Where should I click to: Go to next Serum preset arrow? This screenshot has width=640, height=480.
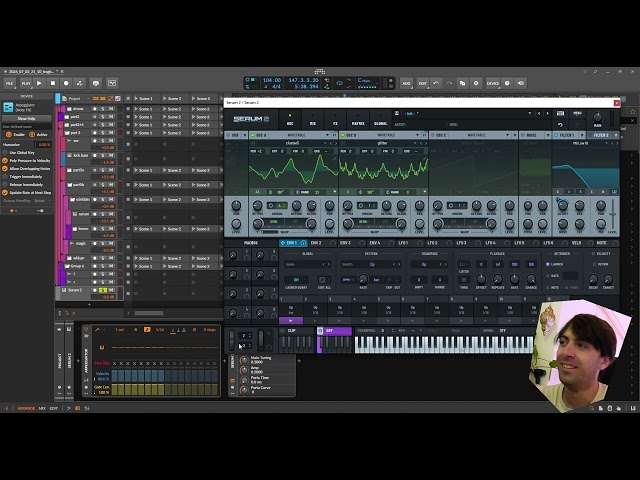[547, 113]
